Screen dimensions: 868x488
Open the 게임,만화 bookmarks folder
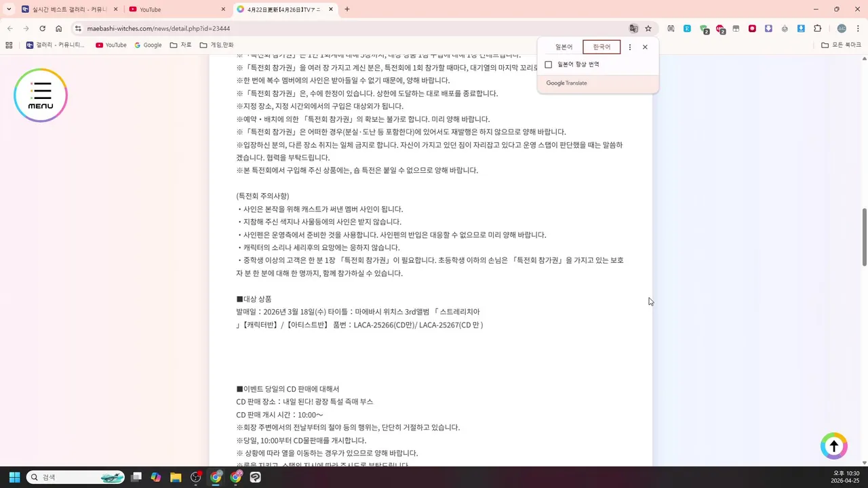click(217, 45)
